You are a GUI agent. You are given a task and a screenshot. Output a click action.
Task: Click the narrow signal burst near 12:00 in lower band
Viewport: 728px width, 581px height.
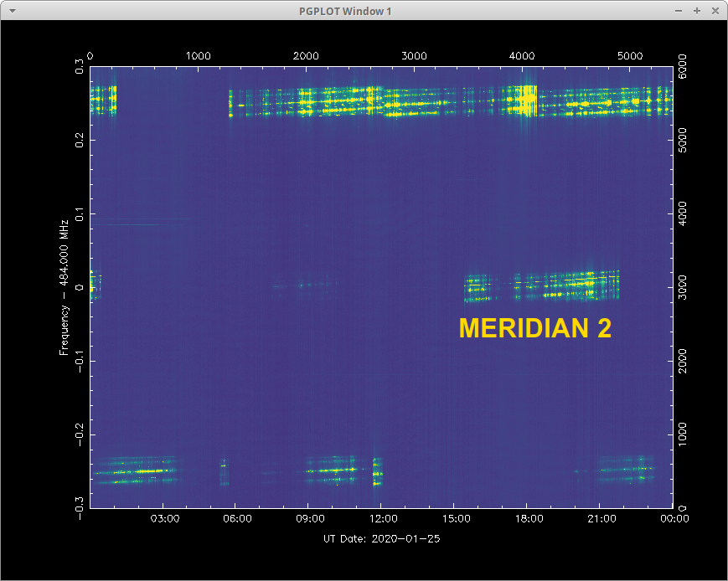click(x=378, y=472)
